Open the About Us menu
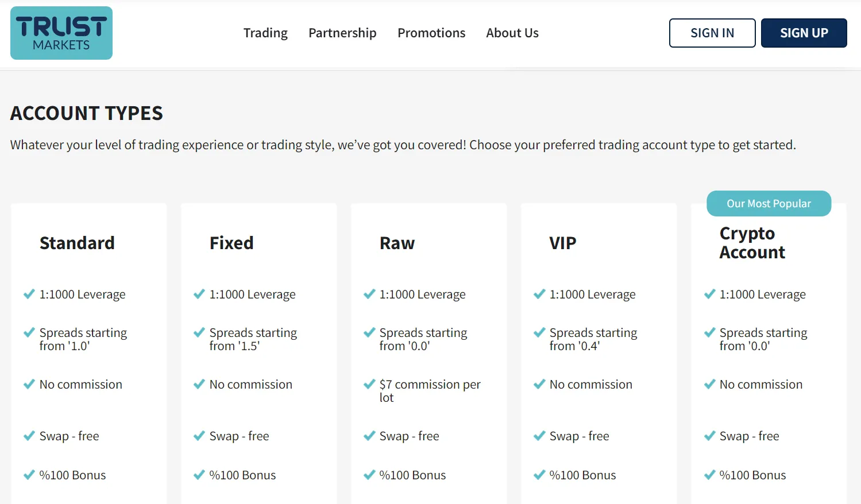 point(512,33)
